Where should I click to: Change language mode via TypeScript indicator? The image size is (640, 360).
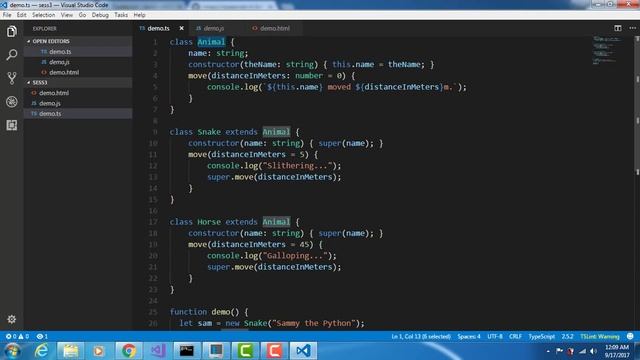(541, 336)
